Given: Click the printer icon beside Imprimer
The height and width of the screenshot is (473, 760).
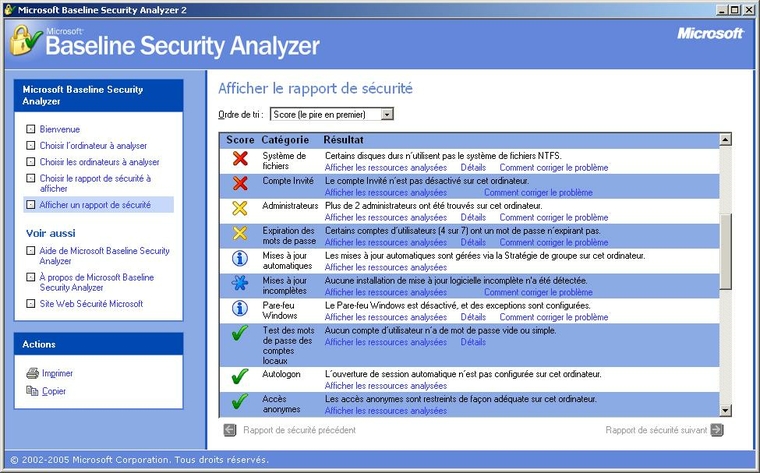Looking at the screenshot, I should click(x=32, y=373).
